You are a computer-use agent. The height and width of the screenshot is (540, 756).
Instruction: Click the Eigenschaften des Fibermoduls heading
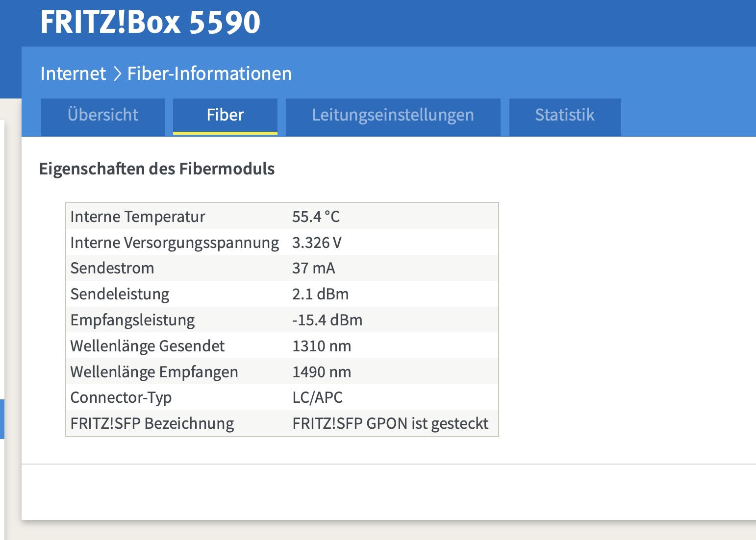[157, 169]
